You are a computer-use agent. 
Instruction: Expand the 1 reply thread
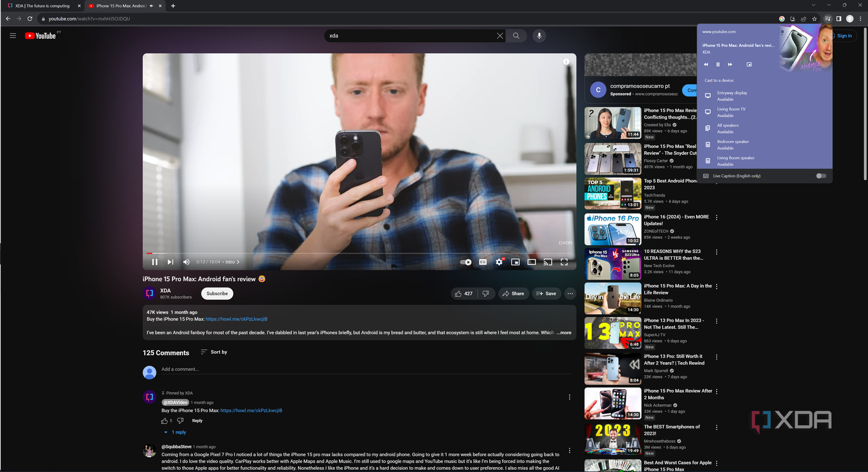coord(175,433)
